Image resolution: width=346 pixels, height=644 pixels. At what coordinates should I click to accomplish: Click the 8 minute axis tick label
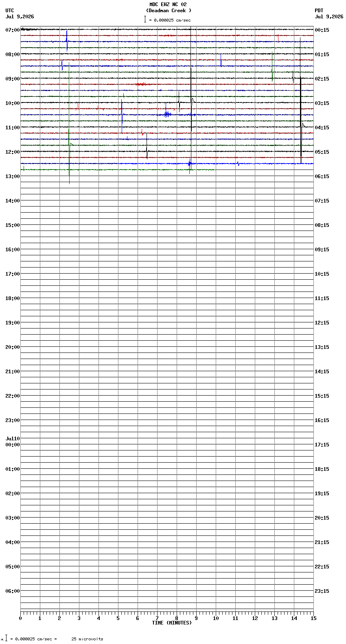point(177,618)
